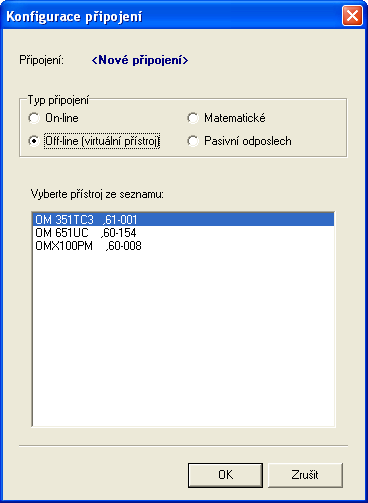Click the 'Vyberte přístroj ze seznamu:' label
The image size is (368, 503).
pos(97,194)
